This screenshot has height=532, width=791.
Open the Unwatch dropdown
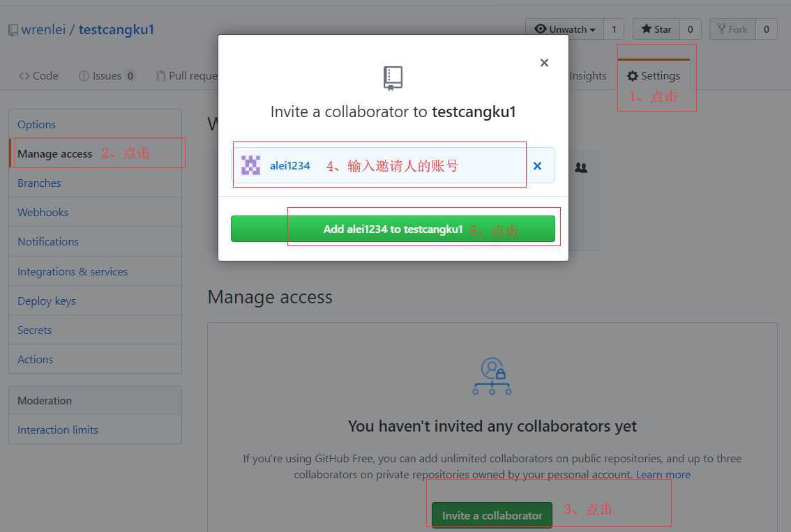[564, 29]
